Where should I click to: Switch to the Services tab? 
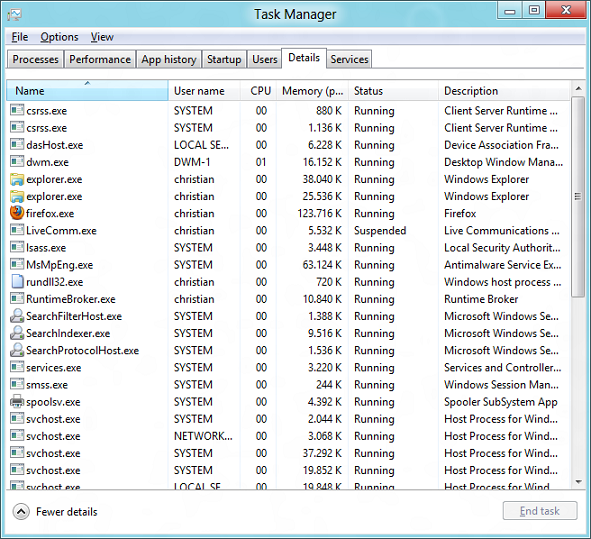(x=349, y=60)
